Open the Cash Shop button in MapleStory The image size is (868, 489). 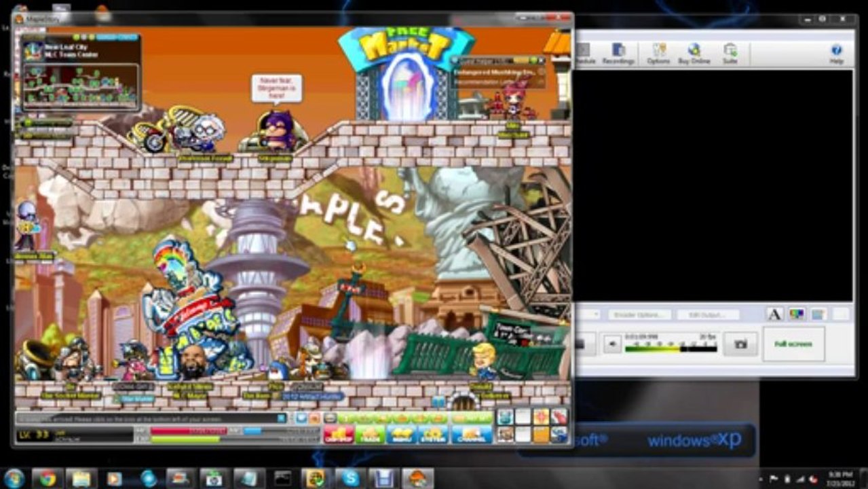pyautogui.click(x=338, y=435)
